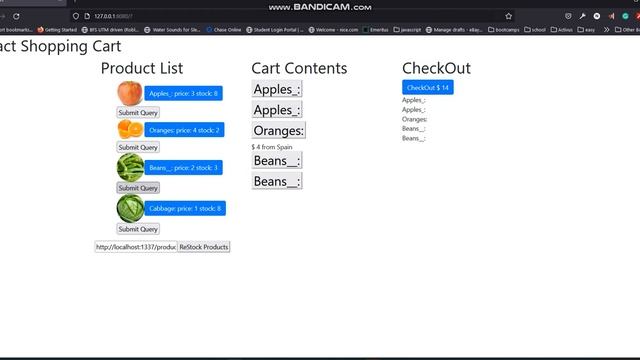
Task: Open Welcome nice.com bookmark
Action: click(333, 30)
